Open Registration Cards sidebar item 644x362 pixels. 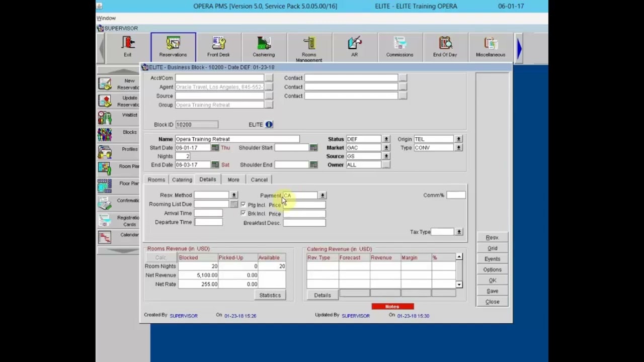(118, 221)
